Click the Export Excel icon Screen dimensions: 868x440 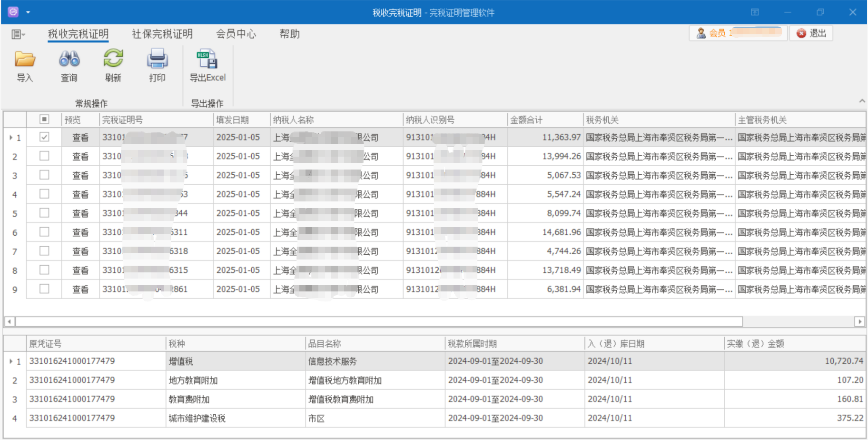point(207,60)
